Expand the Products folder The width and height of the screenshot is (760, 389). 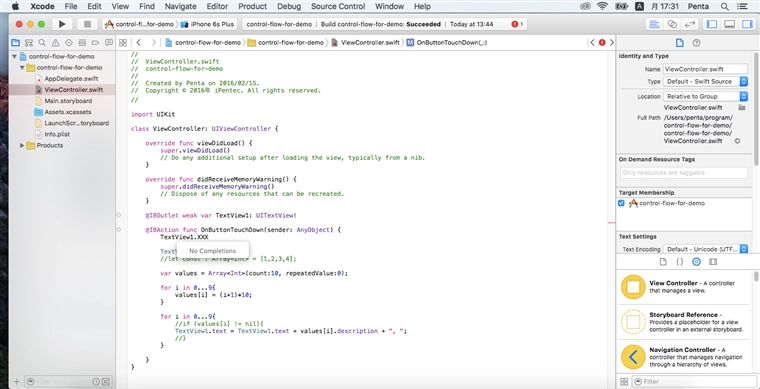22,145
